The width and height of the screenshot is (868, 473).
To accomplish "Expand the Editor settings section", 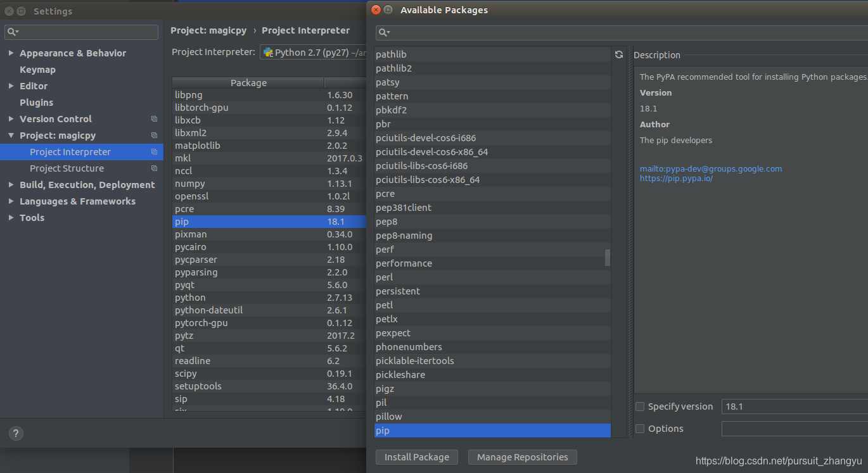I will coord(11,86).
